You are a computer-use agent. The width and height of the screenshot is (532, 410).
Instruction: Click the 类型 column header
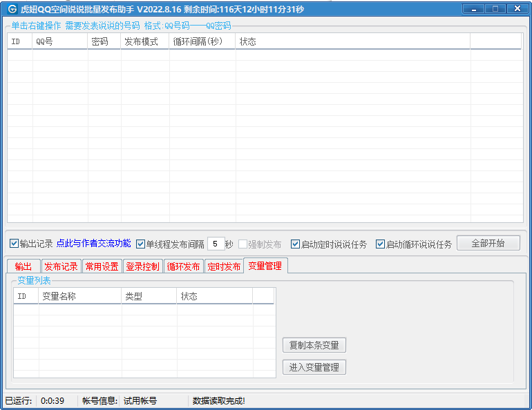pyautogui.click(x=149, y=297)
